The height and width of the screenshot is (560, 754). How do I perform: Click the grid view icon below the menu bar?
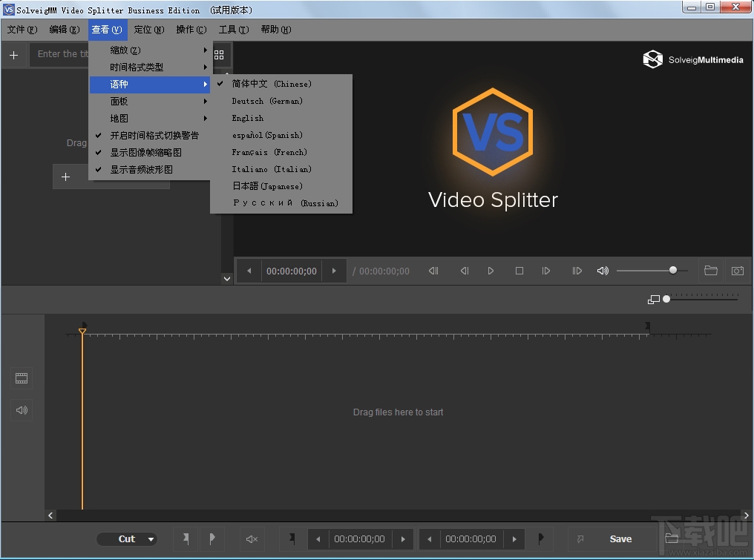[219, 54]
